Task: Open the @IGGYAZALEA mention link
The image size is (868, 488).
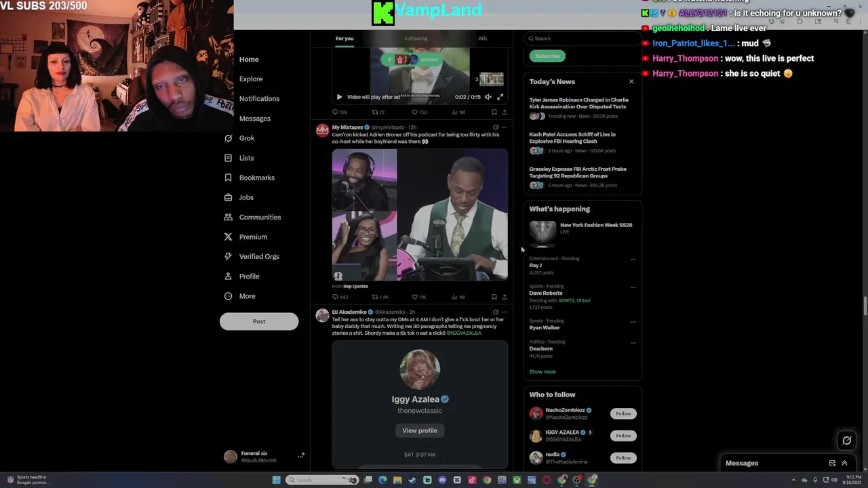Action: [464, 333]
